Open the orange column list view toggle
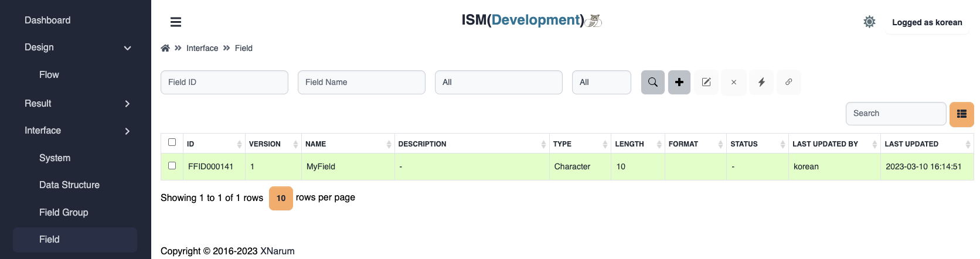The image size is (980, 259). [x=961, y=114]
